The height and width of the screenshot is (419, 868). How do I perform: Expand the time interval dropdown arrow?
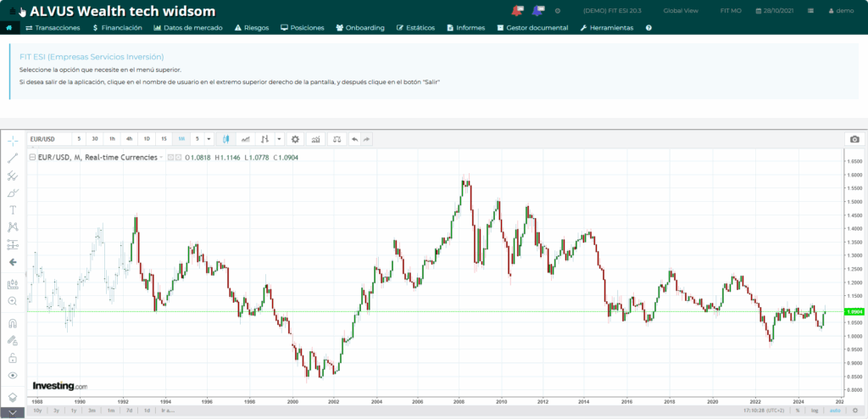click(209, 139)
